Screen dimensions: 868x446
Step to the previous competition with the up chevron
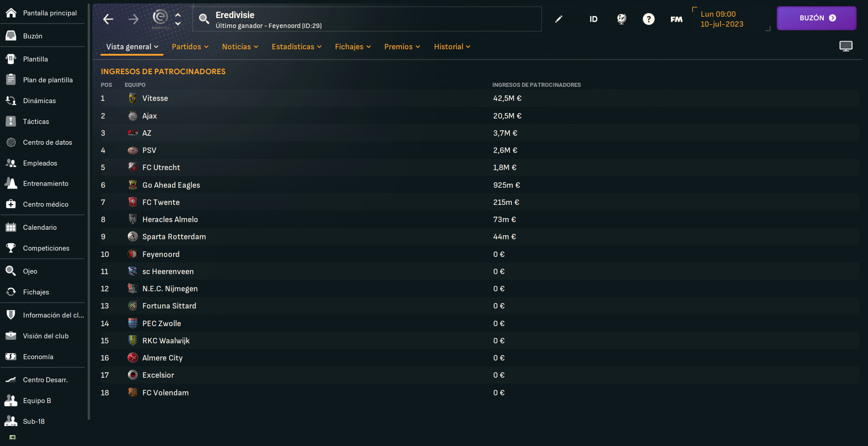178,15
